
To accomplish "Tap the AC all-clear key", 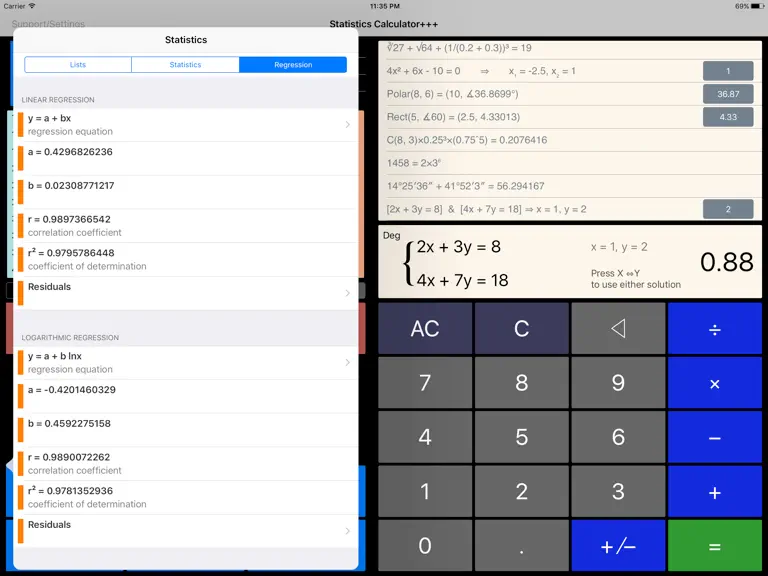I will 425,328.
